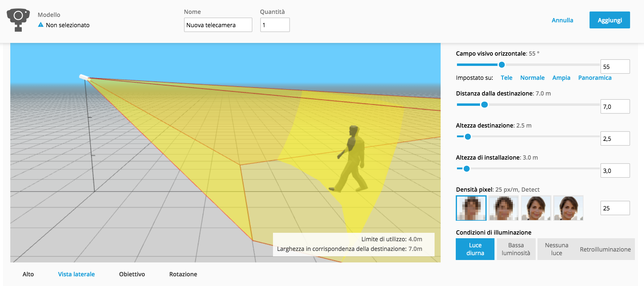Choose Nessuna luce lighting option
This screenshot has height=286, width=644.
(556, 249)
